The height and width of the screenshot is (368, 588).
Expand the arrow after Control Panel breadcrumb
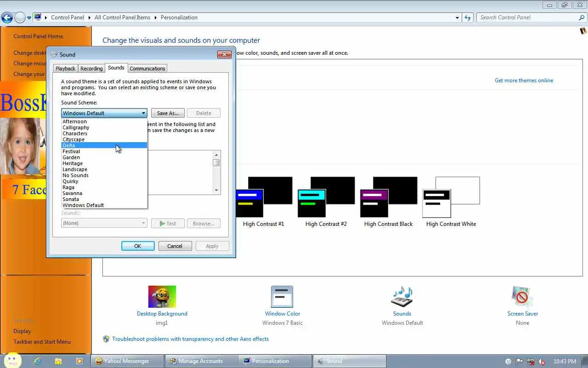click(x=89, y=17)
